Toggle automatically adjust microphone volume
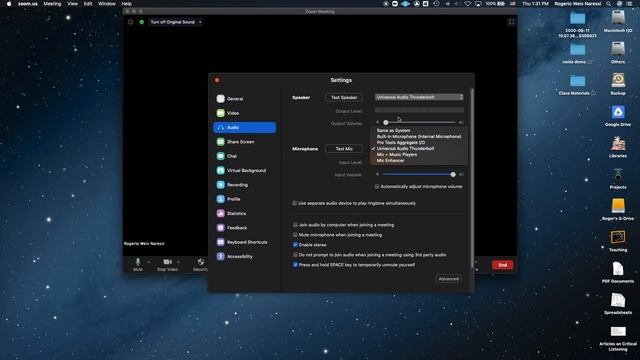640x360 pixels. (x=377, y=187)
